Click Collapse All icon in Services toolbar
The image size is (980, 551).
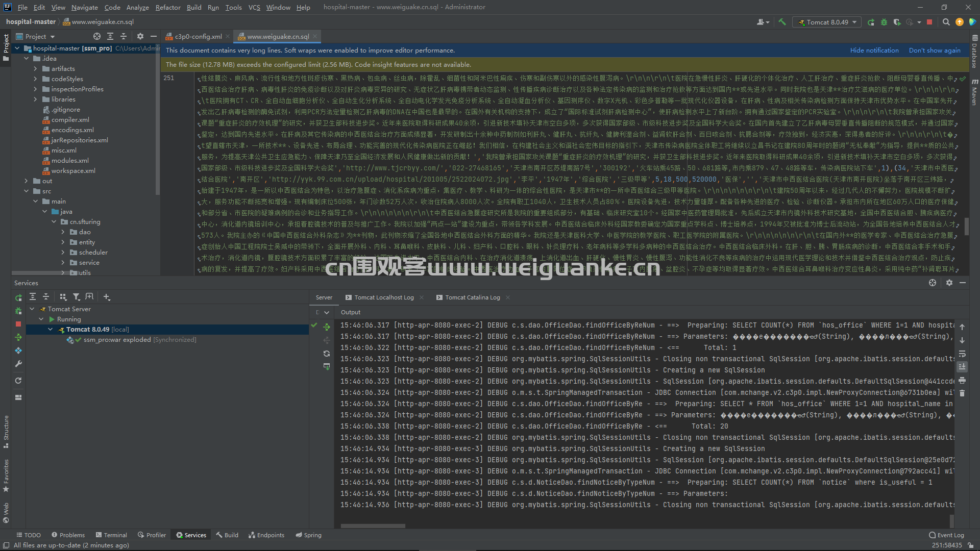(x=46, y=296)
